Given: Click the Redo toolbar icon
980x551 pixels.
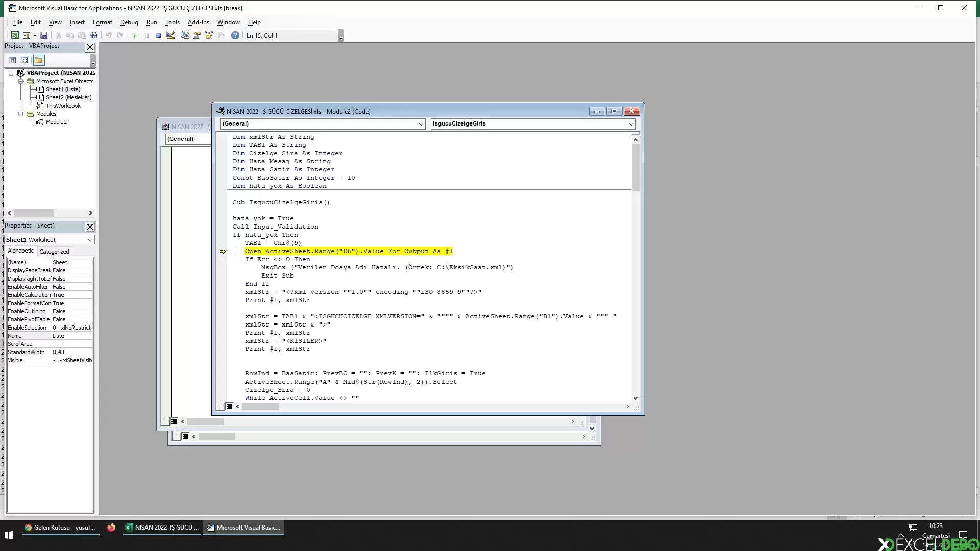Looking at the screenshot, I should [x=120, y=35].
